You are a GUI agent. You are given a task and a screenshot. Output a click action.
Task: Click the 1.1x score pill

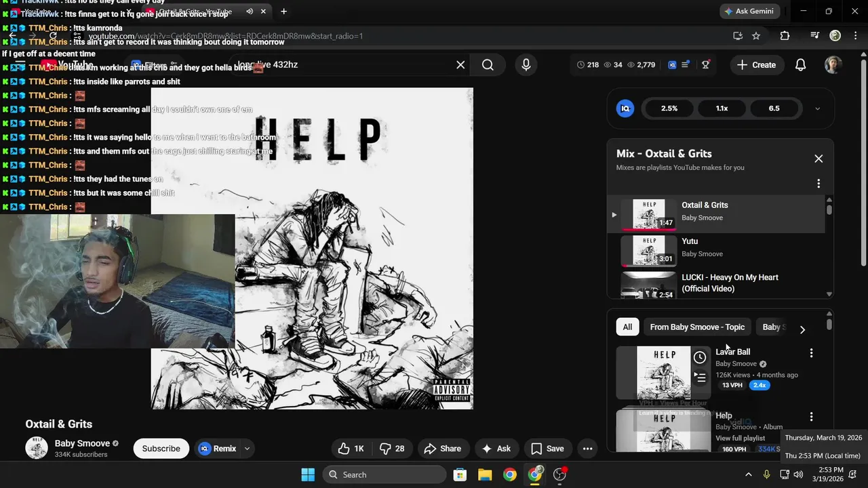click(x=722, y=108)
